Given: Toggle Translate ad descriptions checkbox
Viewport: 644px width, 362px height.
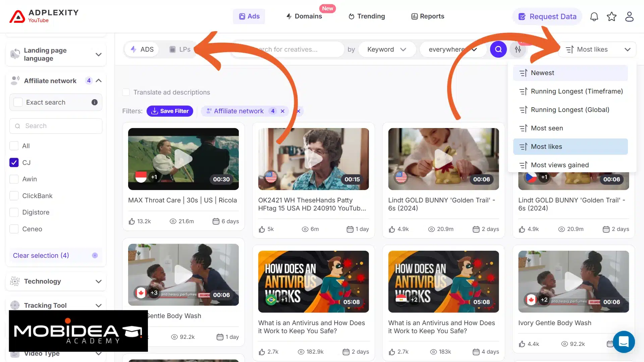Looking at the screenshot, I should [x=126, y=92].
